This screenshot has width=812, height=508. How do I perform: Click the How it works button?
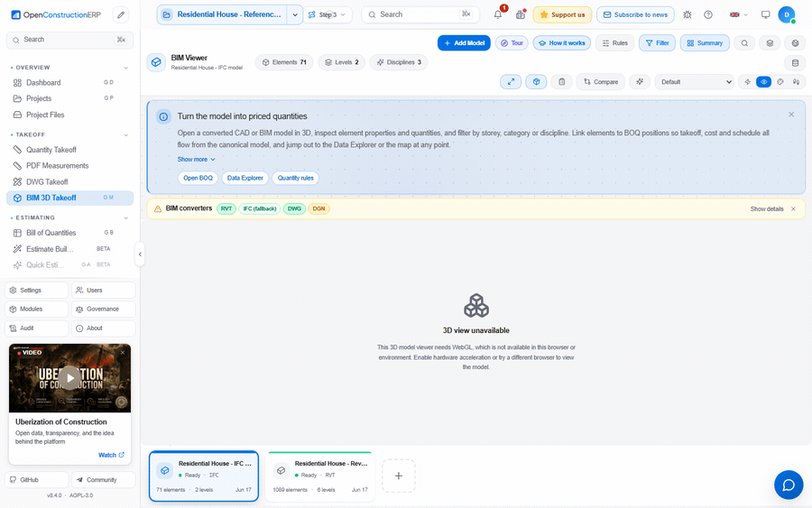pyautogui.click(x=562, y=43)
